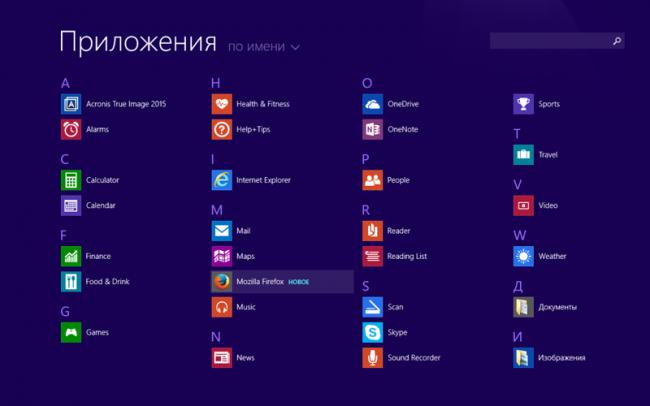Open the Weather app icon
The image size is (650, 406).
(x=523, y=256)
